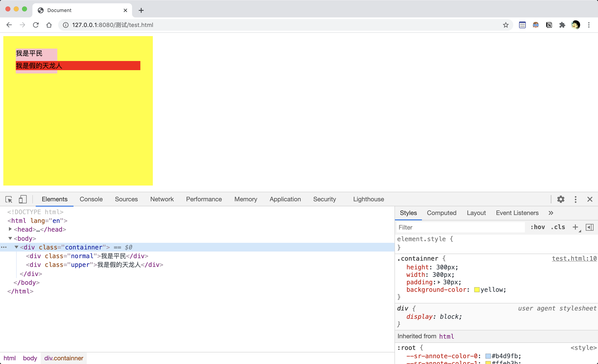This screenshot has height=364, width=598.
Task: Open the Computed tab
Action: coord(441,213)
